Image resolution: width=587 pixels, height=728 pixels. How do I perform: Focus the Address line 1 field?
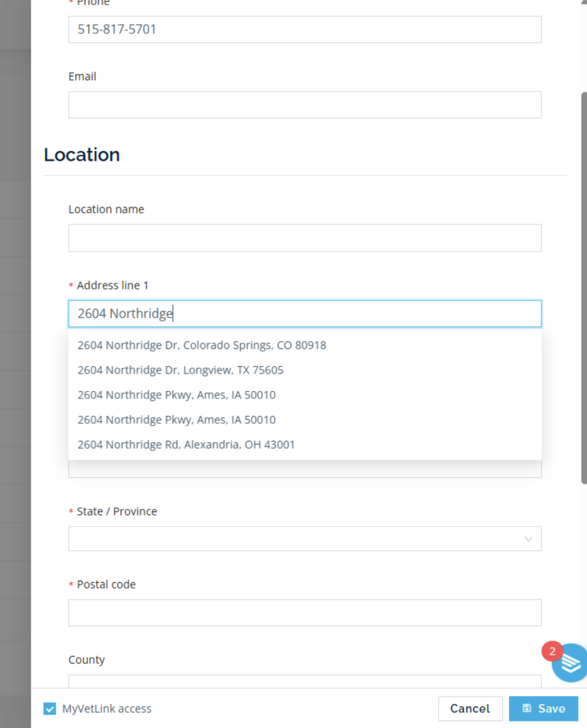pyautogui.click(x=305, y=314)
